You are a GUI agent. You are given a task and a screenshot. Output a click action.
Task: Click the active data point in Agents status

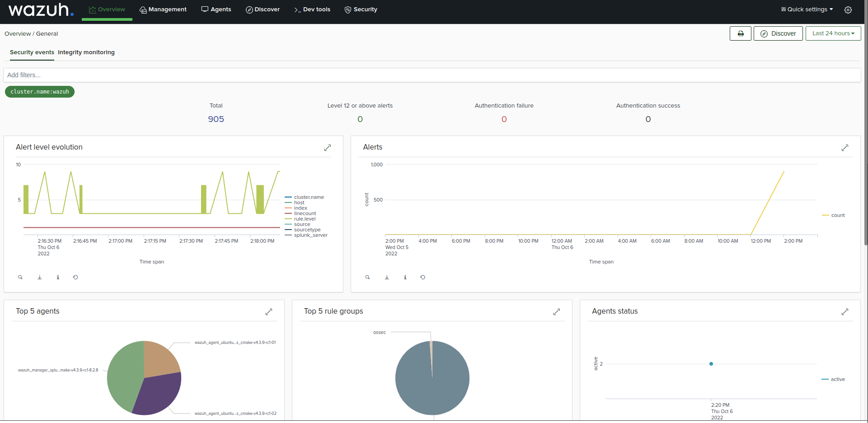tap(711, 364)
